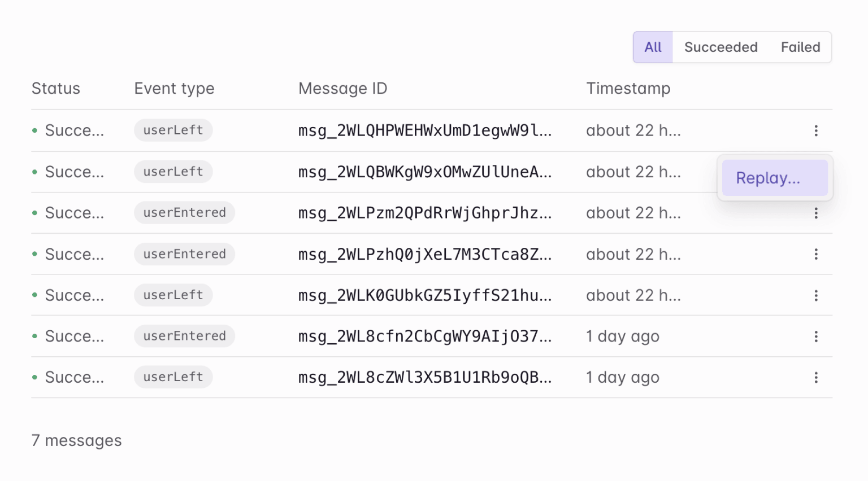
Task: Click the userEntered badge in third row
Action: point(184,213)
